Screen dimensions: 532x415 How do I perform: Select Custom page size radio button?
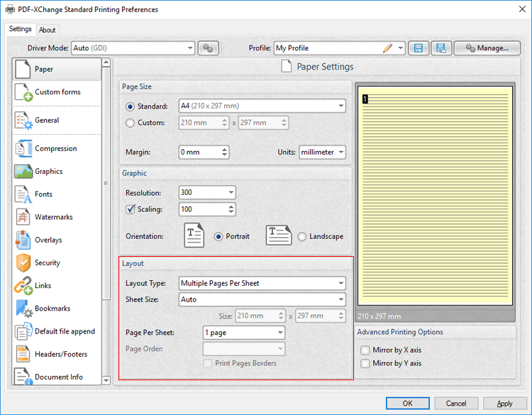point(130,123)
